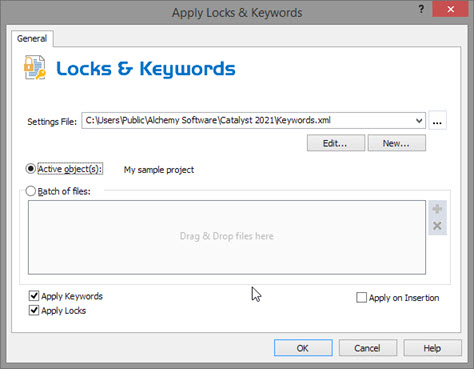Click the X icon to remove batch files
The width and height of the screenshot is (474, 369).
click(437, 226)
